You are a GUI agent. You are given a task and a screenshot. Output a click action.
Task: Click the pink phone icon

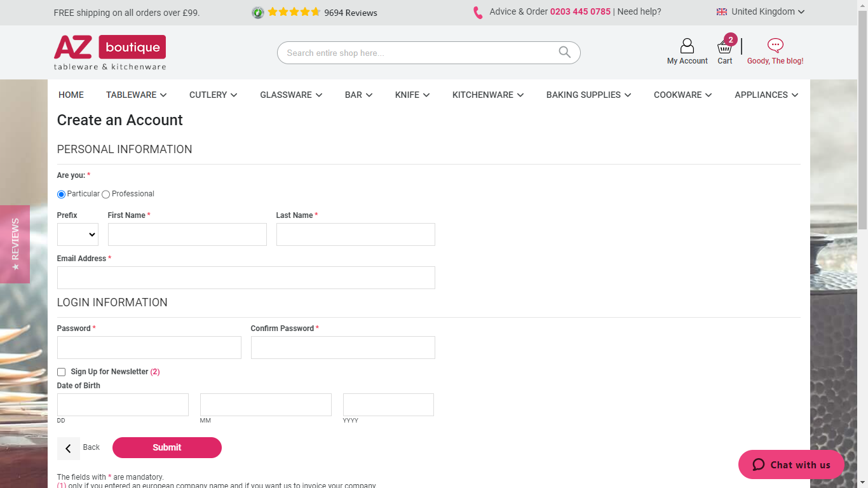click(x=478, y=12)
